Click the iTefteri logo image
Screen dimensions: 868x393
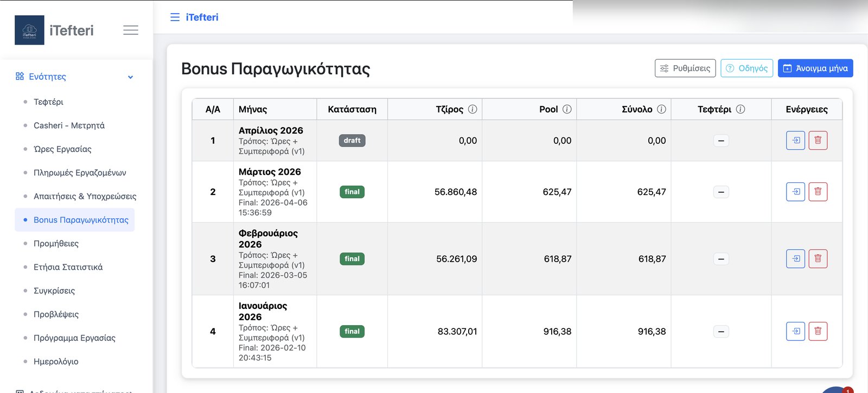click(x=29, y=30)
